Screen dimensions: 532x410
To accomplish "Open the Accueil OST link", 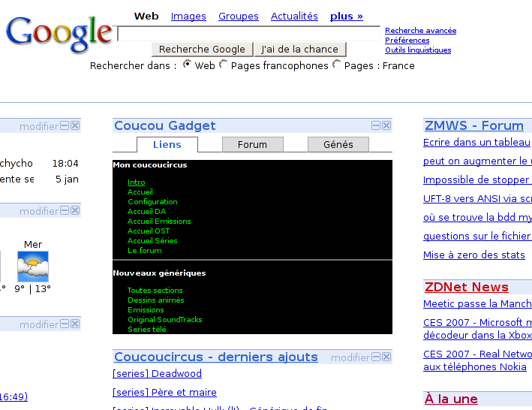I will tap(149, 231).
